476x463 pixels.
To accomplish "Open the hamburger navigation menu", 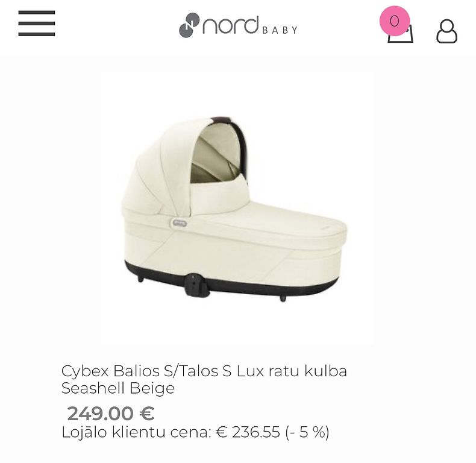I will [36, 24].
